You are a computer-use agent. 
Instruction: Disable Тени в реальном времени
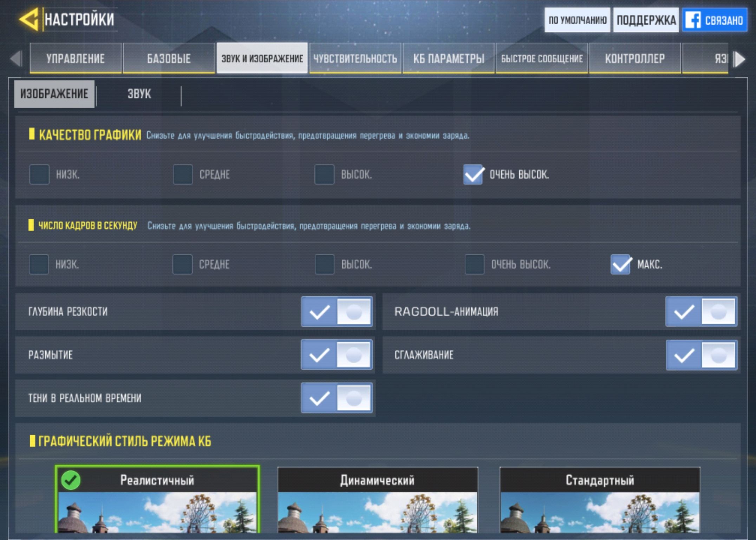[337, 398]
